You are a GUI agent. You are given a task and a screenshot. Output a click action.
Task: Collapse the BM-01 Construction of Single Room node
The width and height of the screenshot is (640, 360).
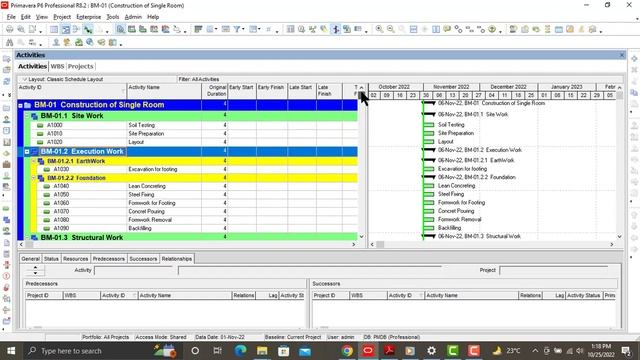(x=20, y=105)
